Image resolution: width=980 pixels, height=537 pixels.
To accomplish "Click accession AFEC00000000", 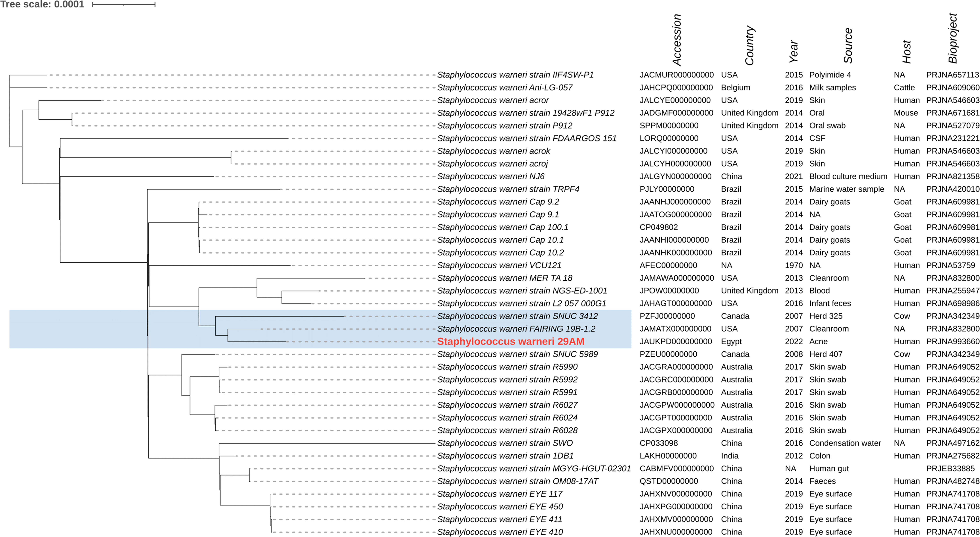I will click(x=669, y=265).
